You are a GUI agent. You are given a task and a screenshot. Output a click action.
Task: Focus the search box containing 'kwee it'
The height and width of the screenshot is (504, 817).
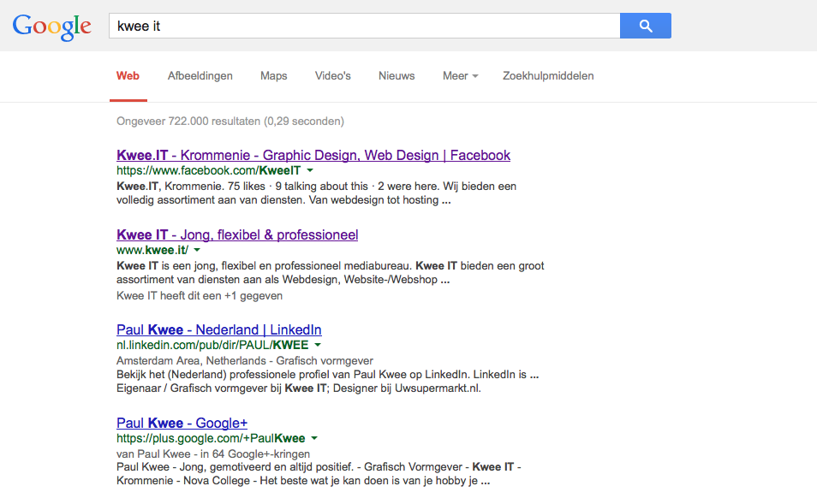point(364,26)
